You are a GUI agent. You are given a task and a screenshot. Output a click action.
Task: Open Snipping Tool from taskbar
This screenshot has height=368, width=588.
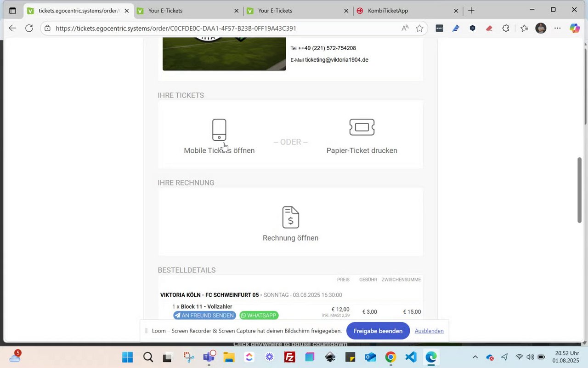pyautogui.click(x=188, y=357)
